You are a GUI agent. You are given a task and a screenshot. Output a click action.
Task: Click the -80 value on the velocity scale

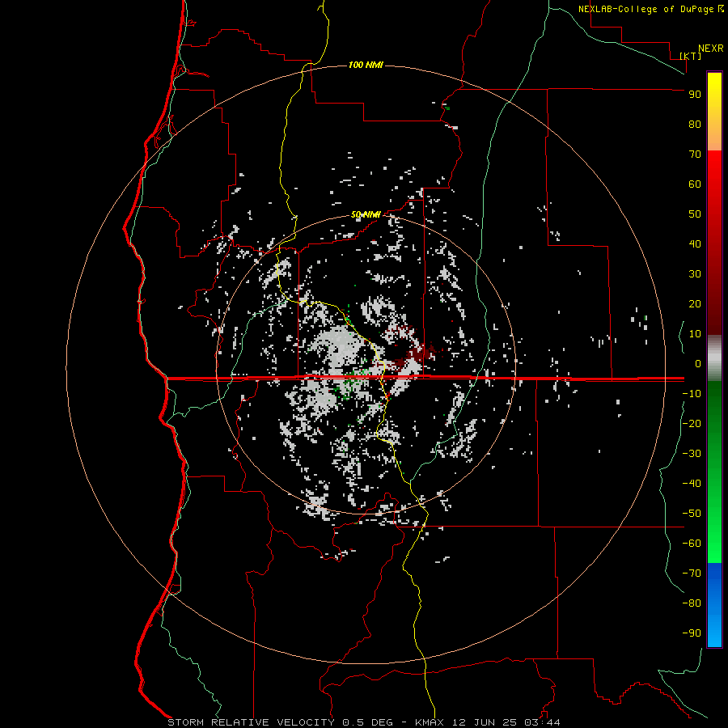[x=692, y=603]
